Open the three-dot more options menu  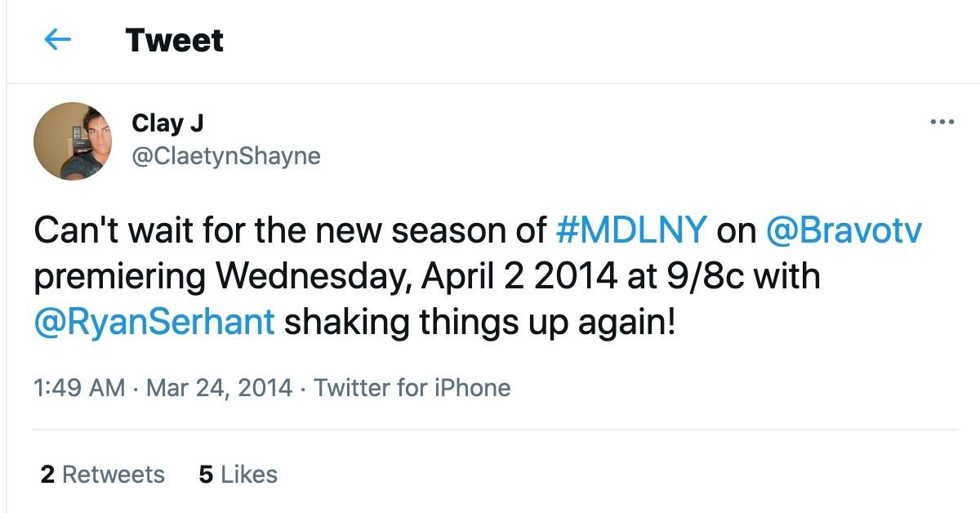(x=942, y=123)
